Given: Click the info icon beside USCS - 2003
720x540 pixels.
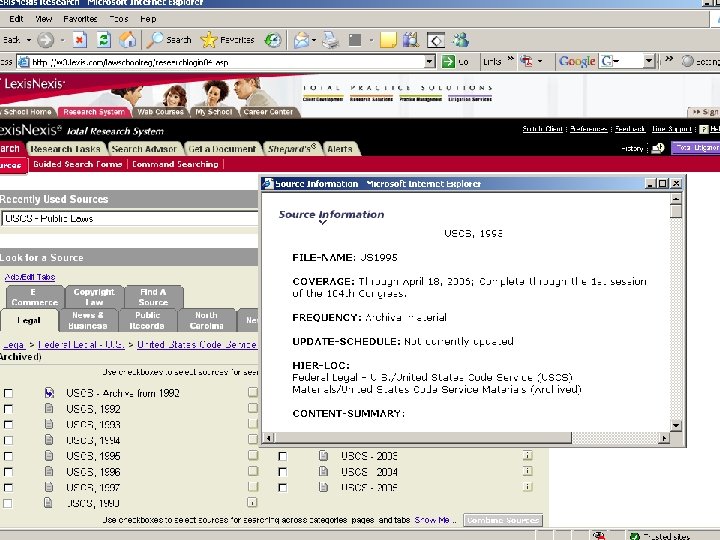Looking at the screenshot, I should tap(527, 455).
